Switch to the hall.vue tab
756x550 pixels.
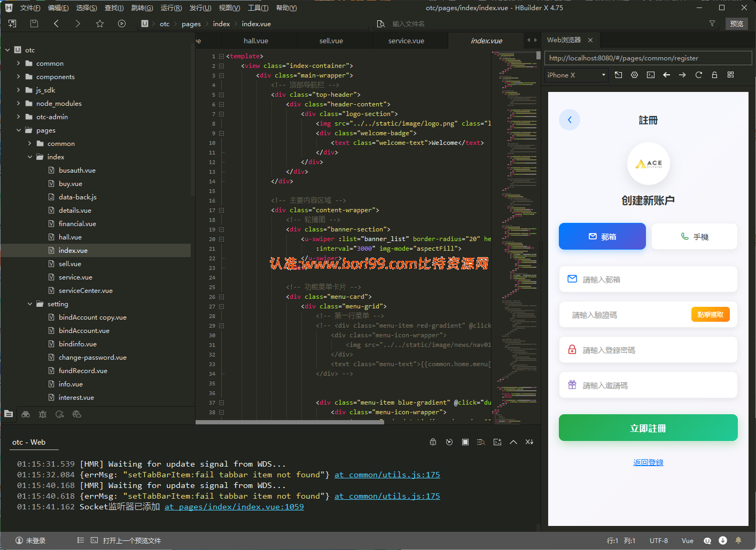pos(256,41)
